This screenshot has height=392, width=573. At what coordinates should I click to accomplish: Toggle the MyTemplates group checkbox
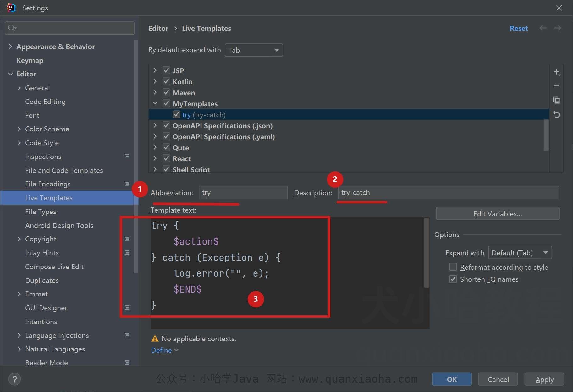point(166,103)
